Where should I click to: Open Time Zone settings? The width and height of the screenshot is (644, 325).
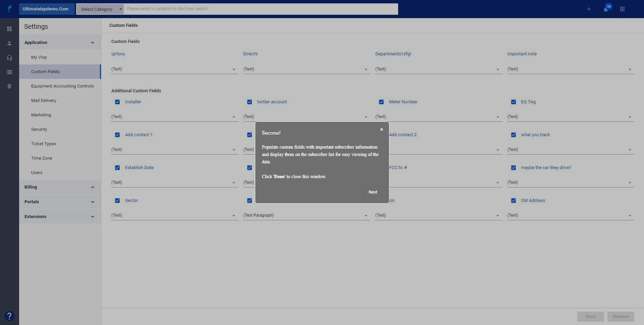[60, 158]
